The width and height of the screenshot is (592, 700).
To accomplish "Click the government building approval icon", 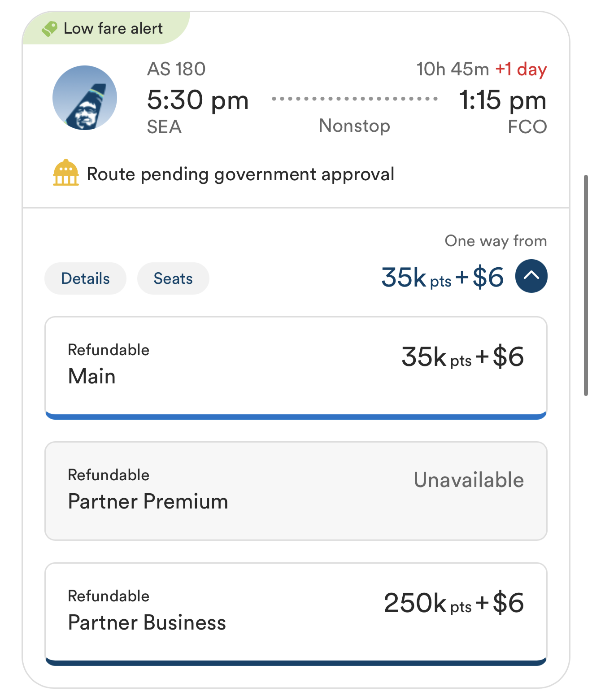I will click(x=66, y=173).
